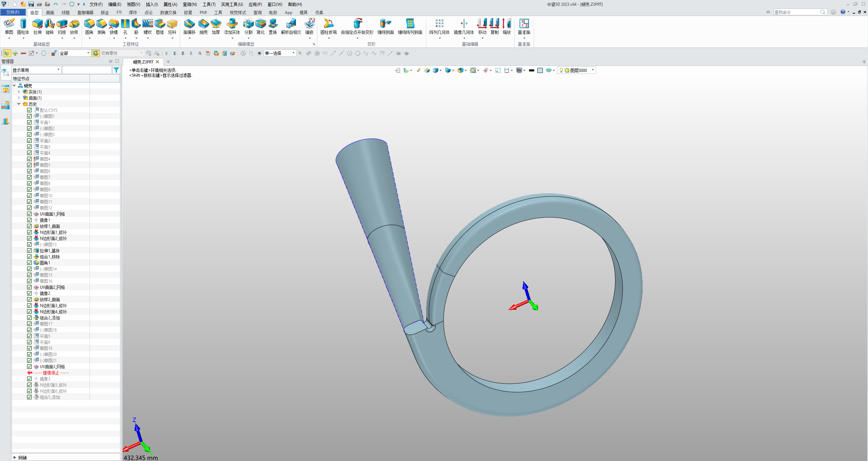Image resolution: width=868 pixels, height=461 pixels.
Task: Expand the 实体(1) tree node
Action: tap(19, 92)
